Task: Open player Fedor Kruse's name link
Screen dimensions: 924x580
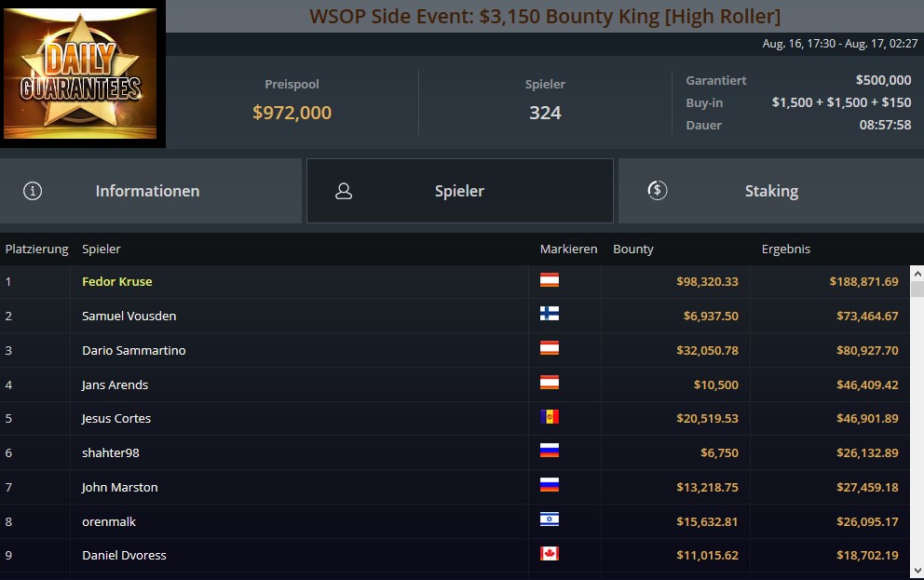Action: [116, 281]
